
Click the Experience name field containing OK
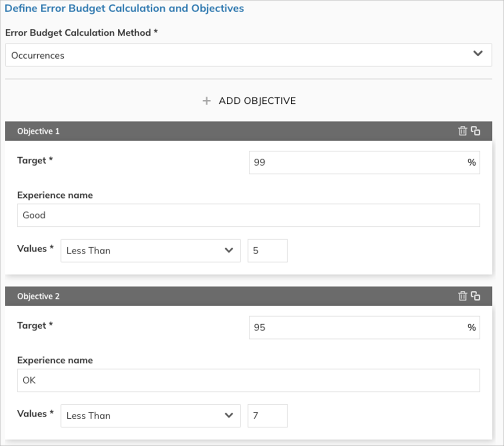click(248, 380)
